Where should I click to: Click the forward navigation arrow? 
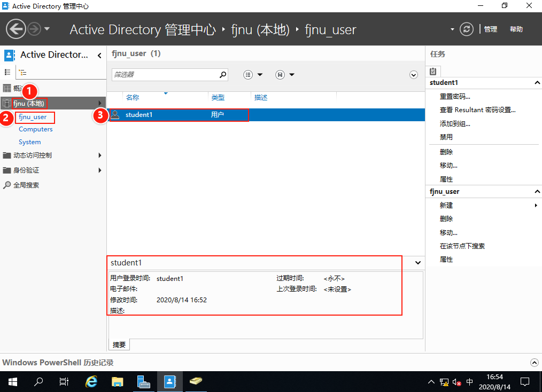(34, 29)
